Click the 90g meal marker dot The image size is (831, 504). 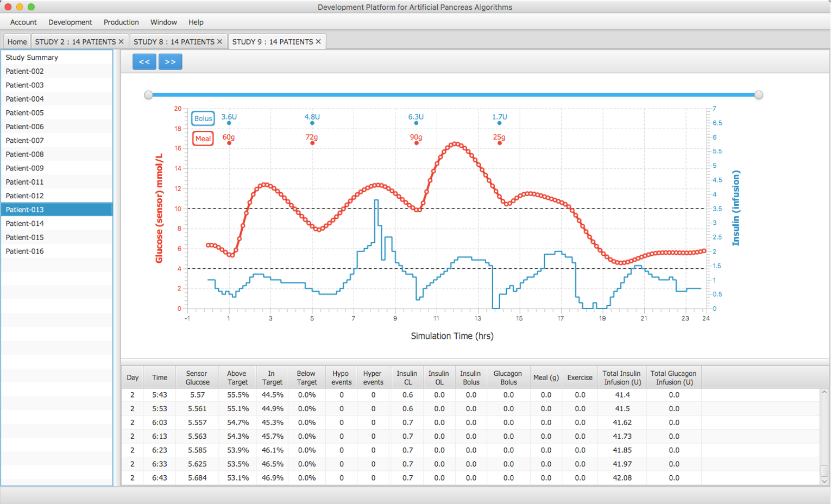coord(417,143)
